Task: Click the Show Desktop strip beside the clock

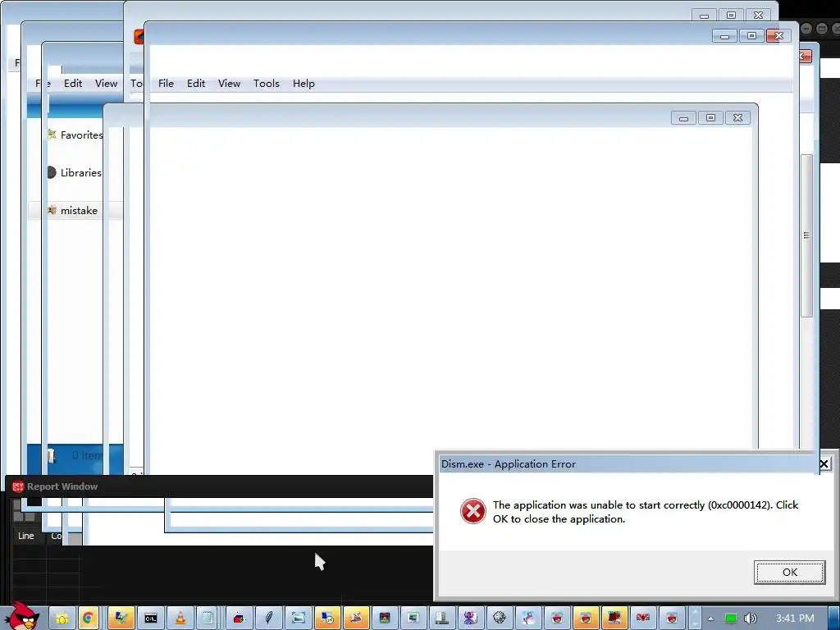Action: 833,619
